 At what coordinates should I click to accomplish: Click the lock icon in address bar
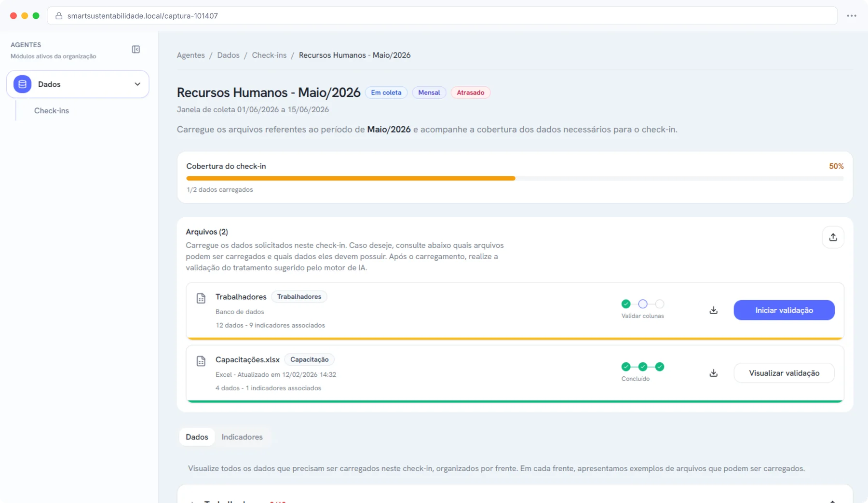coord(59,16)
